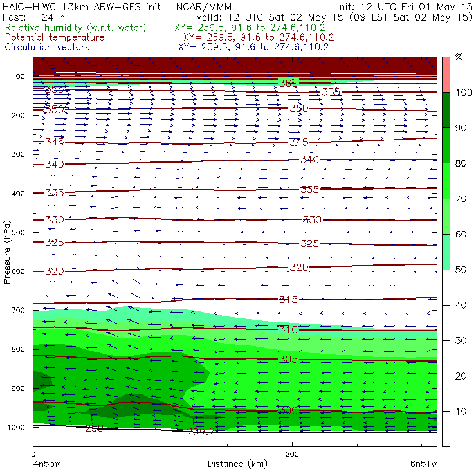
Task: Click pressure axis tick label '200'
Action: pyautogui.click(x=18, y=115)
